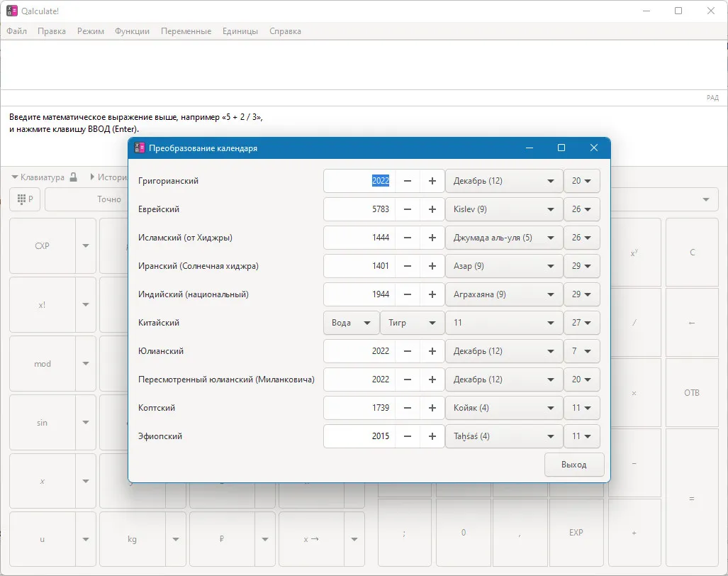
Task: Decrease the Coptic year 1739
Action: (x=407, y=407)
